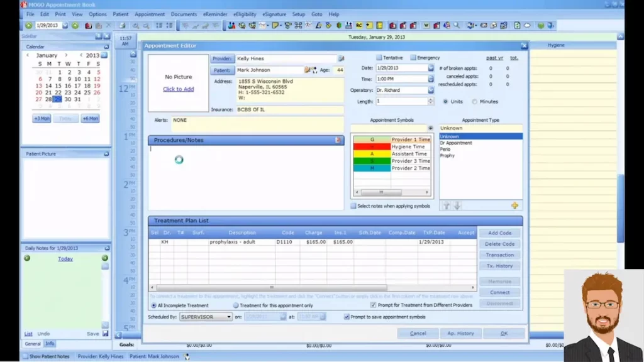This screenshot has height=362, width=644.
Task: Click the gold plus icon in the Appointment Symbols panel
Action: (x=514, y=205)
